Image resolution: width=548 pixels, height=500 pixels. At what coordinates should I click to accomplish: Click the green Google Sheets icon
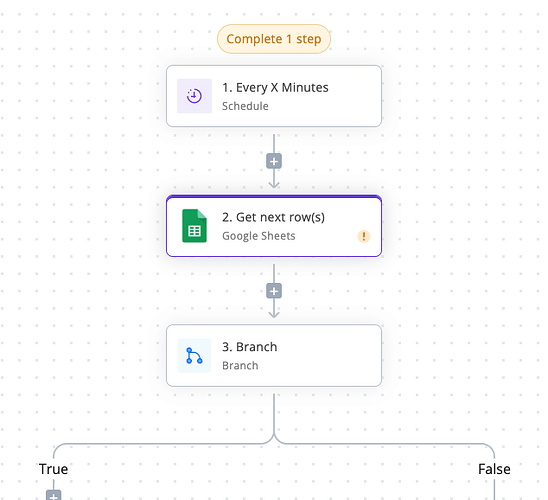(194, 226)
